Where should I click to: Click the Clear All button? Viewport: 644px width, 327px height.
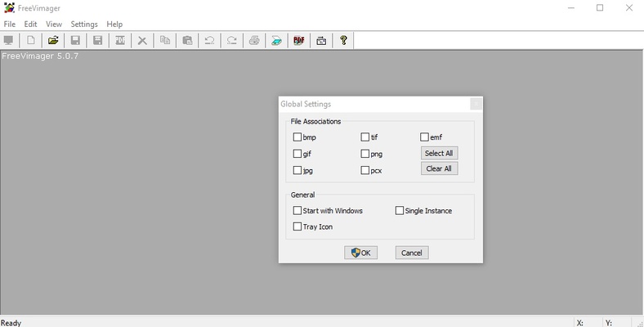[x=439, y=168]
